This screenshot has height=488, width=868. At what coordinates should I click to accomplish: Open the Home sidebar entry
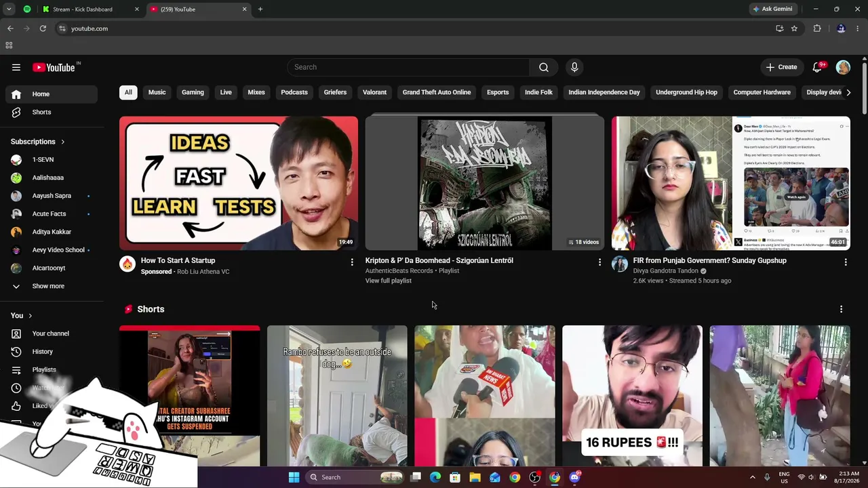52,94
